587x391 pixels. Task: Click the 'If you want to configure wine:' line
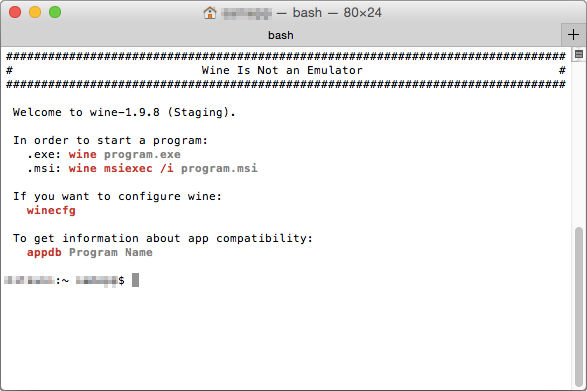117,197
